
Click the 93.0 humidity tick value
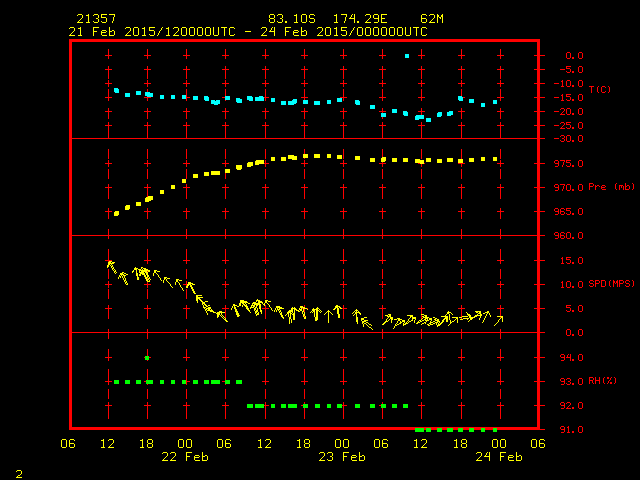point(571,382)
